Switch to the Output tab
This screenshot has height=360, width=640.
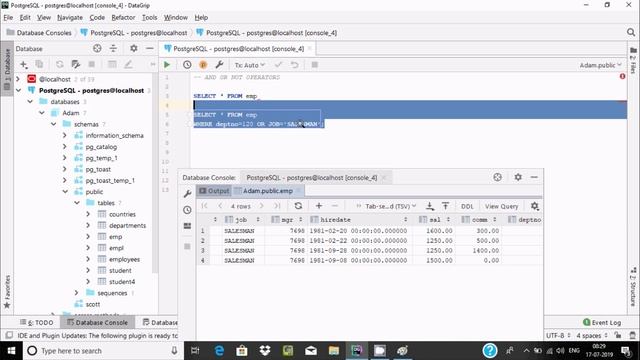(214, 191)
